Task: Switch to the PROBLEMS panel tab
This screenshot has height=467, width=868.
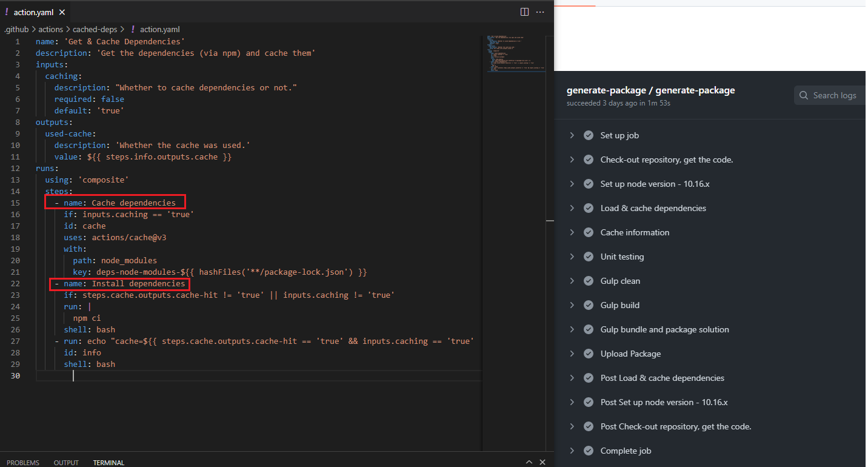Action: [x=23, y=463]
